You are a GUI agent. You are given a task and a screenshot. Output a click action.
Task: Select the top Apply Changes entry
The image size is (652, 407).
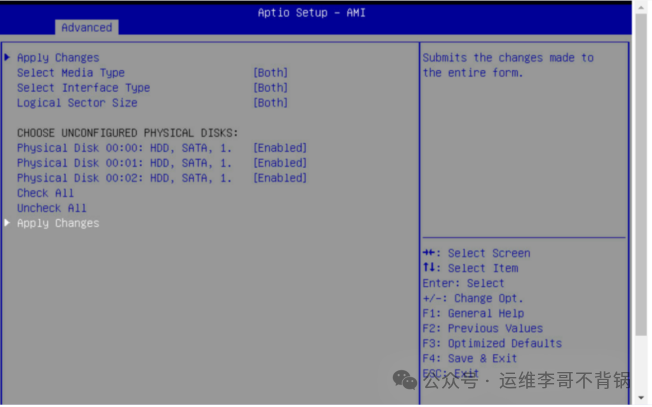58,58
